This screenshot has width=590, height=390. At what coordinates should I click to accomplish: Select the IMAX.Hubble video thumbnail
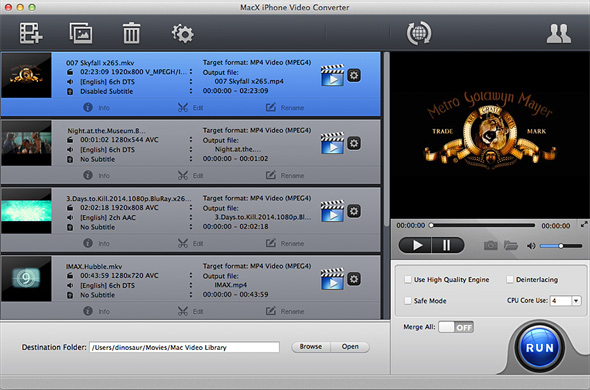click(26, 279)
